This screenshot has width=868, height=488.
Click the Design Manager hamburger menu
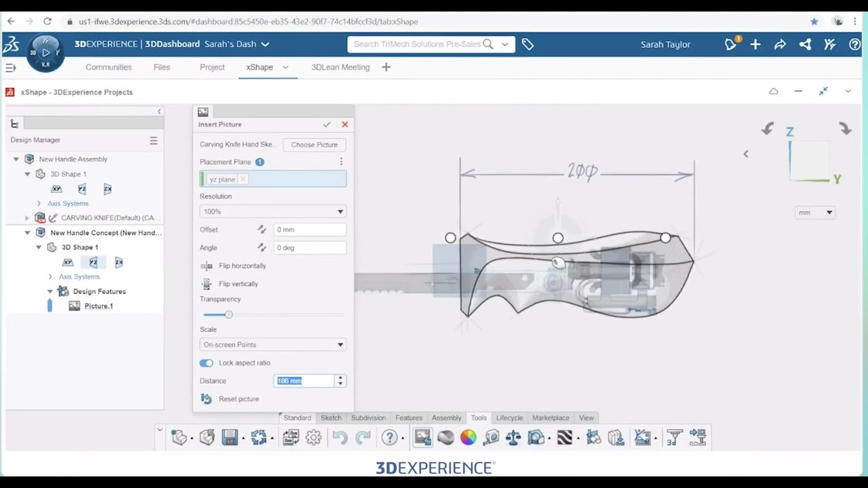[153, 140]
